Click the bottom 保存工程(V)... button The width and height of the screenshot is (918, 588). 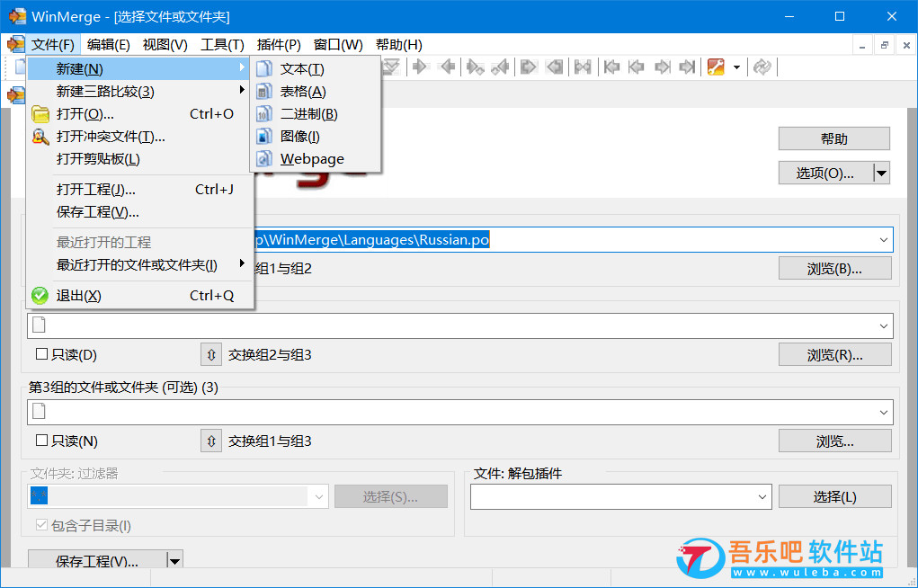(97, 561)
